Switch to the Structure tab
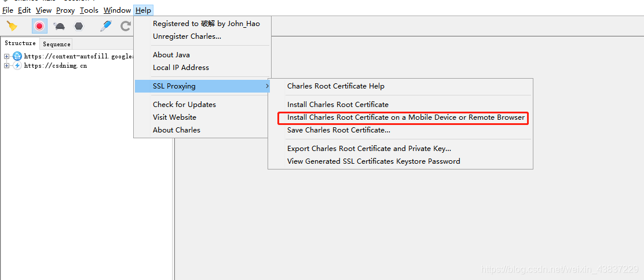 (20, 43)
